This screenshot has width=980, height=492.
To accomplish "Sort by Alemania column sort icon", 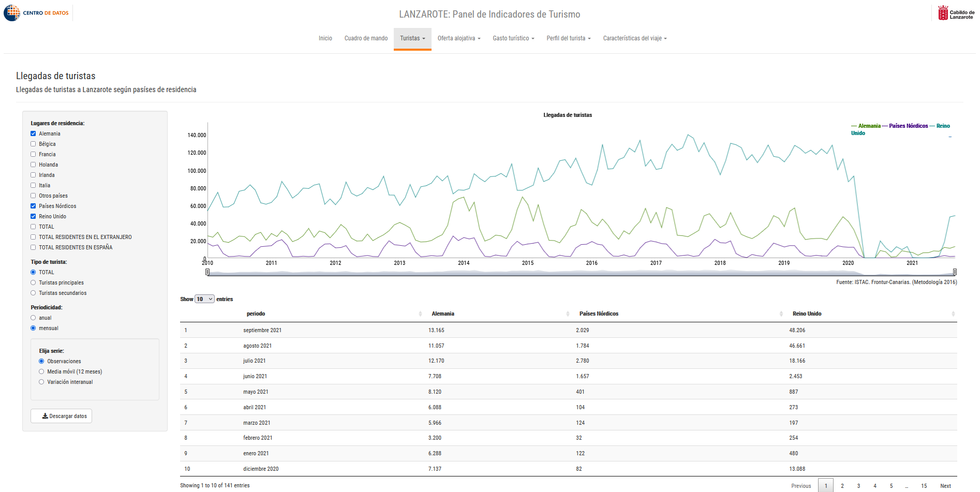I will click(x=568, y=314).
